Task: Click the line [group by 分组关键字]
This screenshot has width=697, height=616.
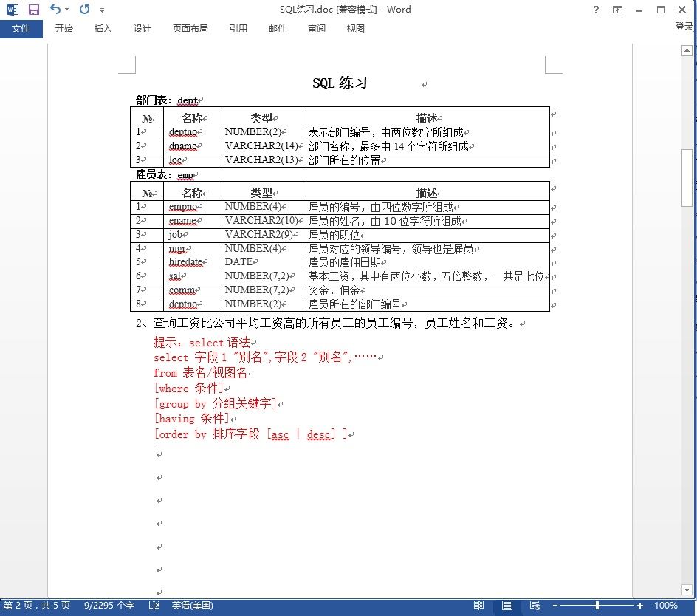Action: click(215, 403)
